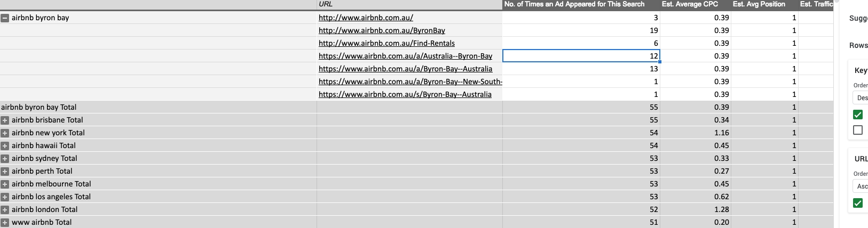Select the CPC value 0.20 for www airbnb
Screen dimensions: 868x228
click(695, 222)
